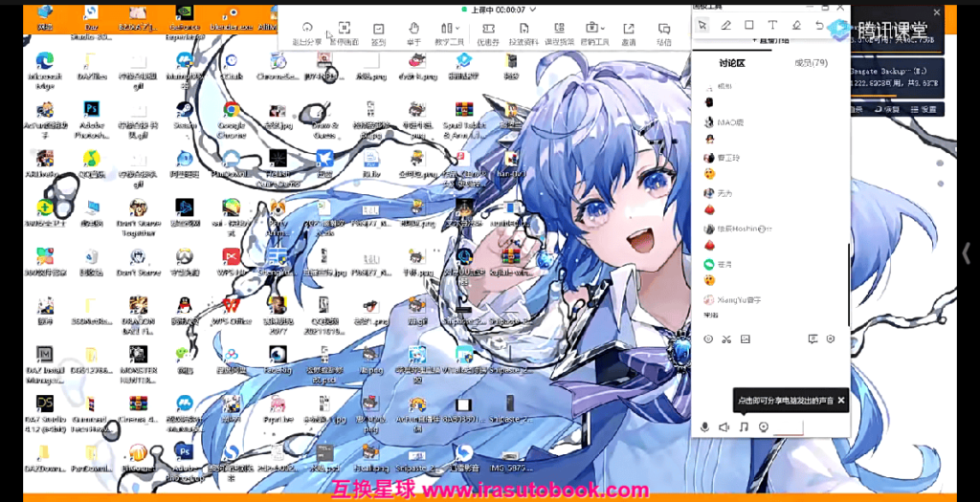Switch to the 讨论区 discussion tab
The height and width of the screenshot is (502, 980).
pyautogui.click(x=732, y=63)
